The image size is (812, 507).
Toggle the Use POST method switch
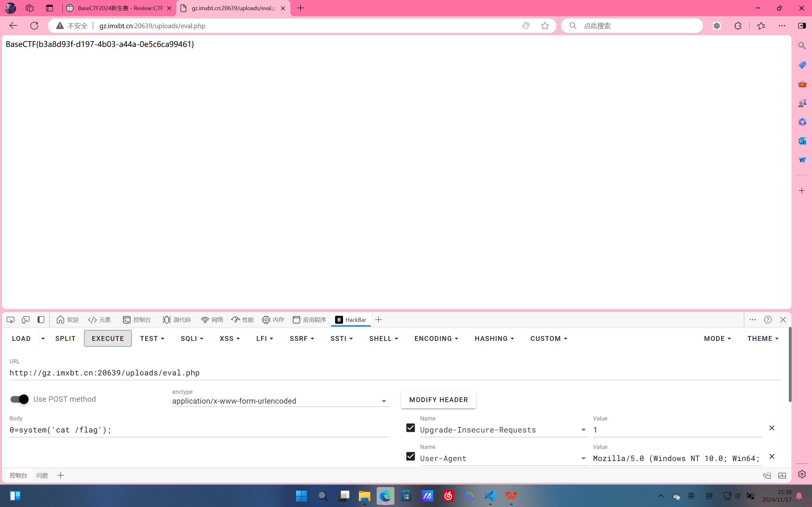(19, 399)
